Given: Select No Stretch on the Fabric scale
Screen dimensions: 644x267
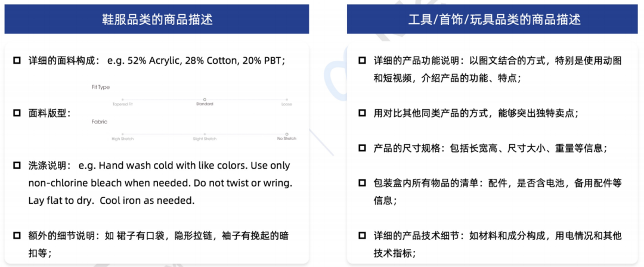Looking at the screenshot, I should click(287, 134).
